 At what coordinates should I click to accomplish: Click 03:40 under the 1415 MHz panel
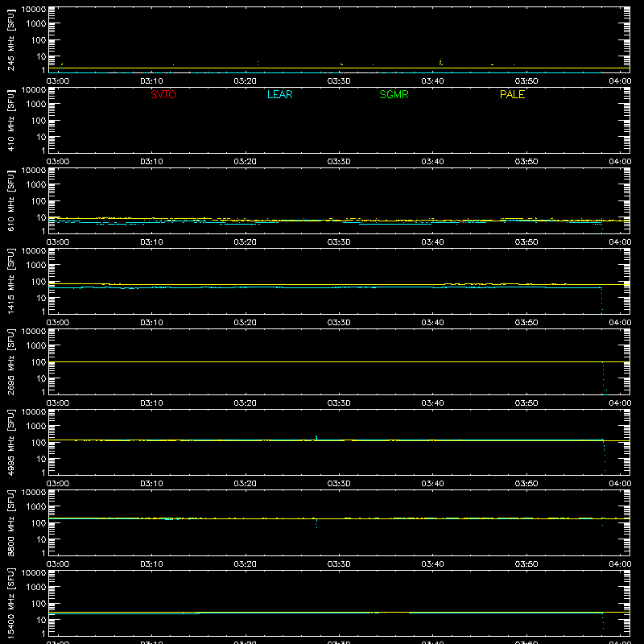click(x=432, y=323)
